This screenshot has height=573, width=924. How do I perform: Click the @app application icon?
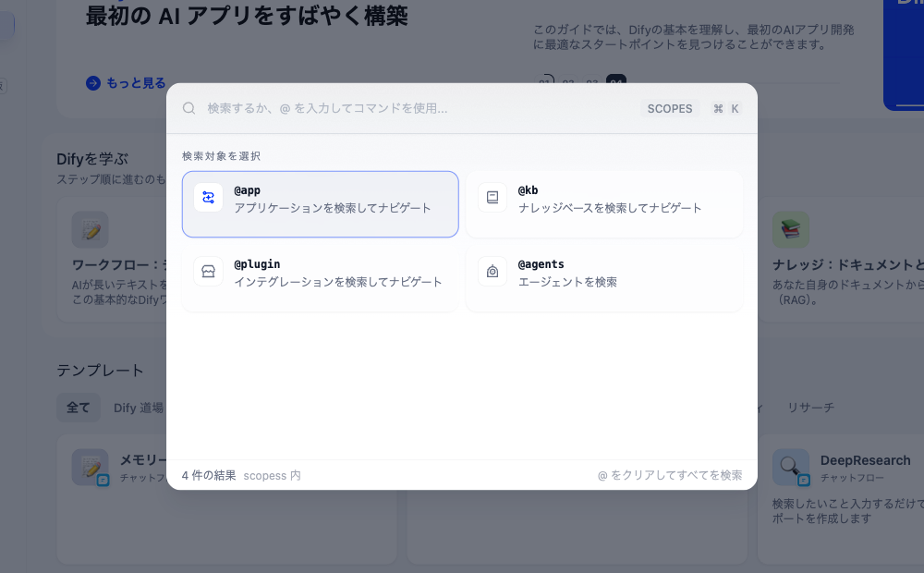[208, 198]
